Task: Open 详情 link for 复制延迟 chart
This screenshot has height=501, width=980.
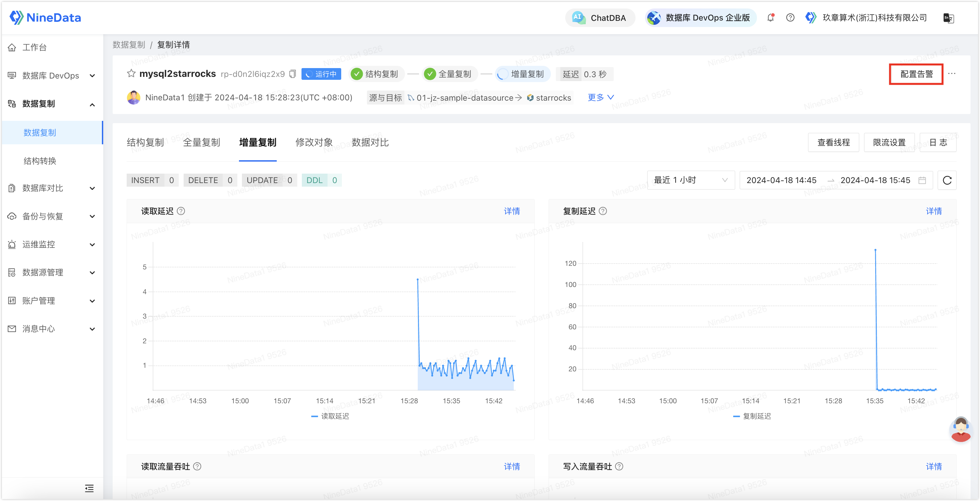Action: coord(933,211)
